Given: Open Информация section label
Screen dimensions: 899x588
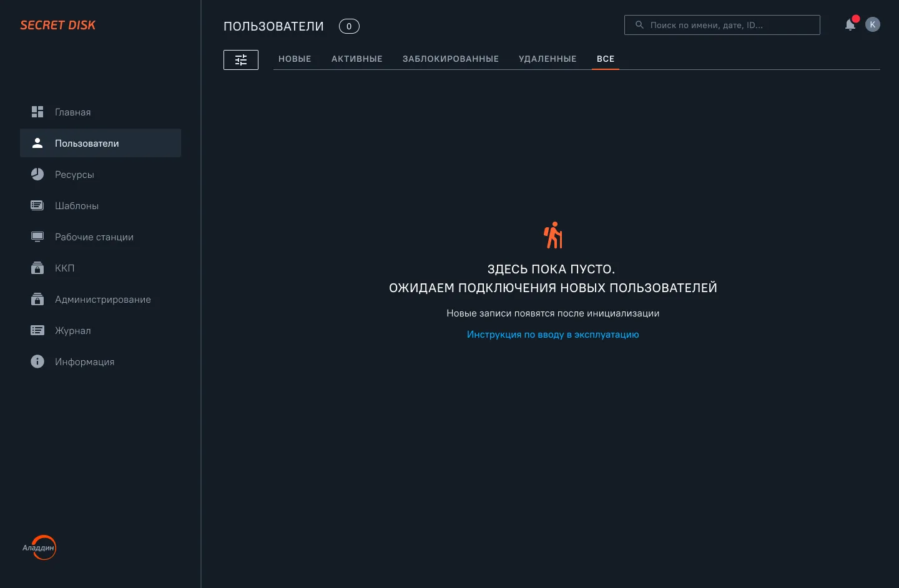Looking at the screenshot, I should pyautogui.click(x=85, y=362).
